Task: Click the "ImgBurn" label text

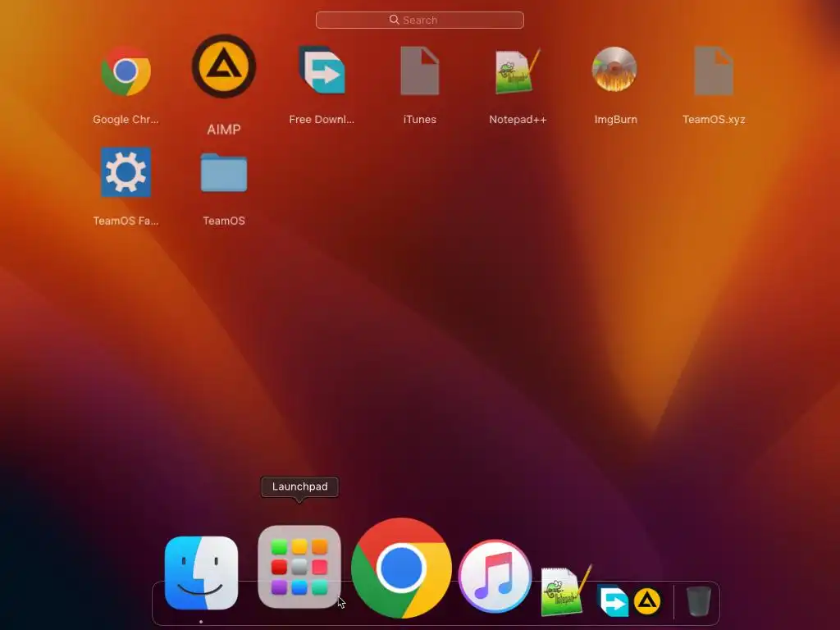Action: 615,120
